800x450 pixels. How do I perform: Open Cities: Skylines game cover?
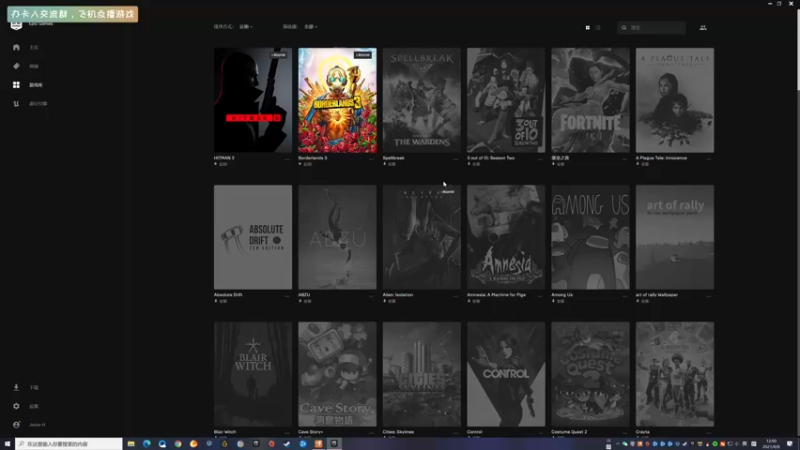tap(422, 374)
